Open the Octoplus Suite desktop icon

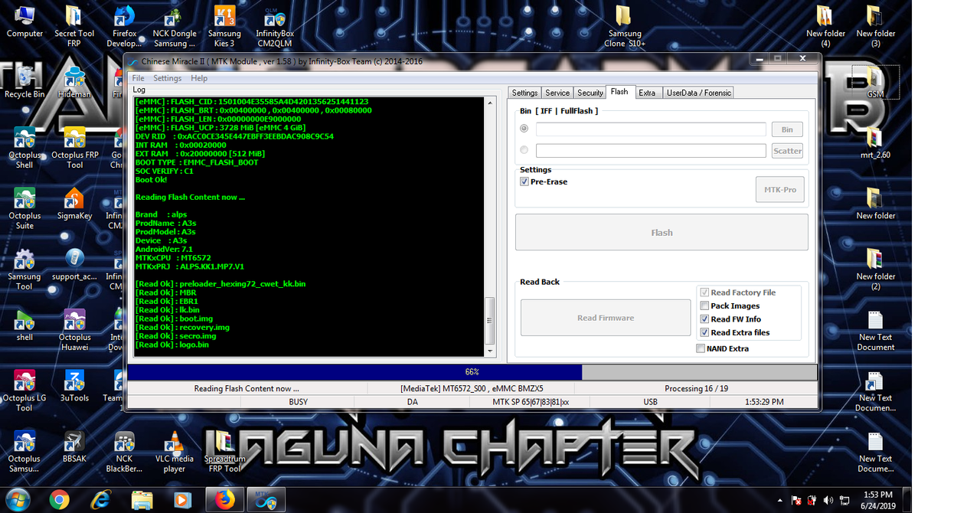point(24,208)
